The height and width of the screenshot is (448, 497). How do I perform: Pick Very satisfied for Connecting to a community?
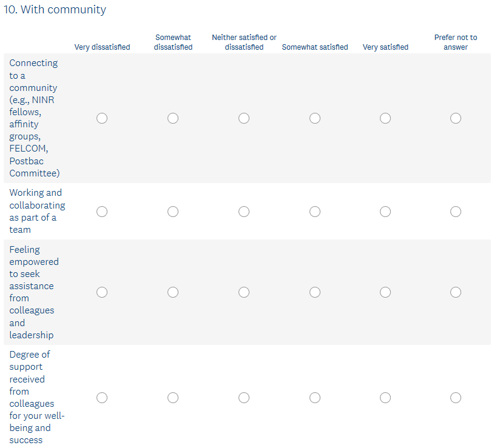pos(385,118)
